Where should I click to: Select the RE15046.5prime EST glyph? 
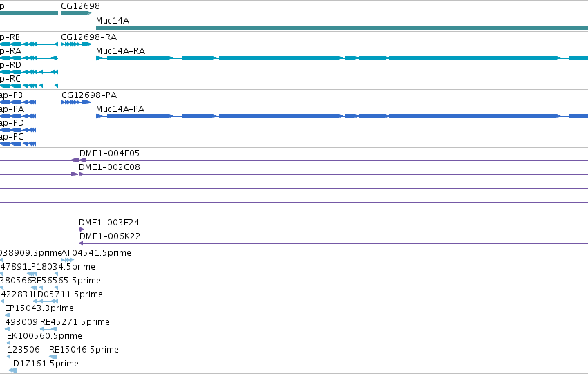[53, 357]
